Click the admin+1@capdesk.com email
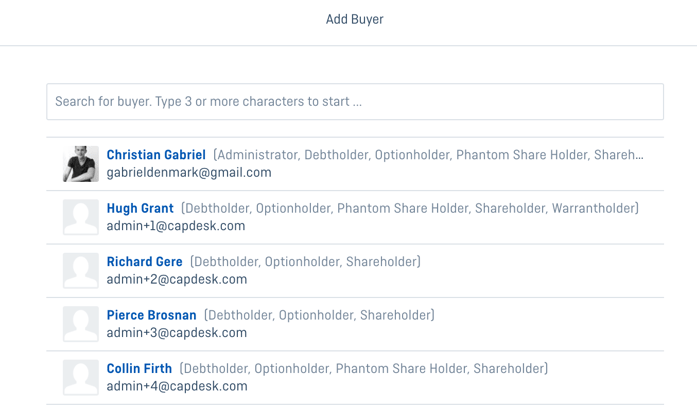The height and width of the screenshot is (411, 697). (176, 226)
